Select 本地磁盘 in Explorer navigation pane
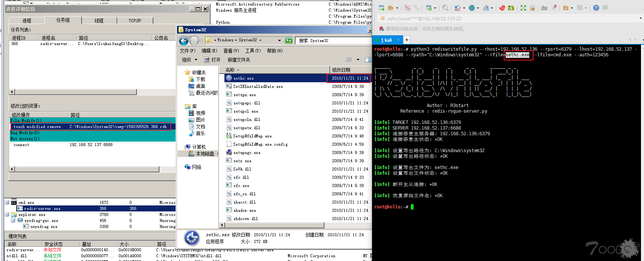The image size is (644, 261). coord(202,154)
